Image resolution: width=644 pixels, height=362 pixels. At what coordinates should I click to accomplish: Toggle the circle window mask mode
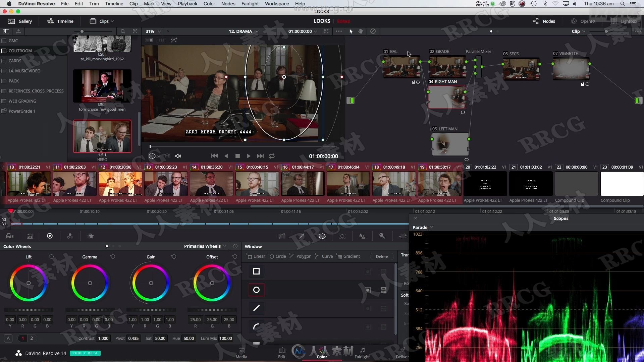coord(383,290)
